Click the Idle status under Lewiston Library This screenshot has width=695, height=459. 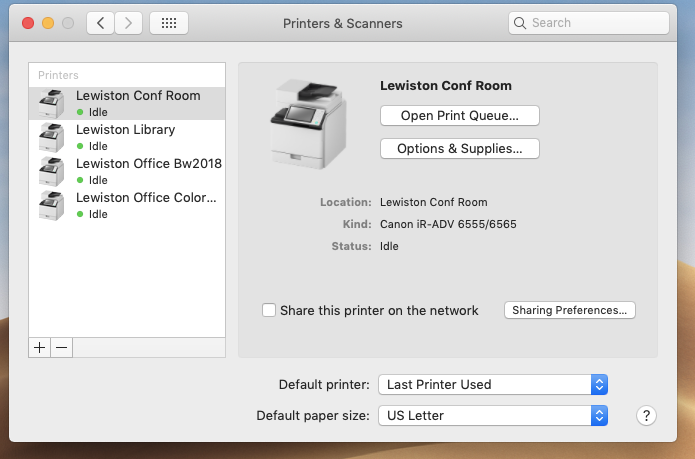click(x=98, y=146)
